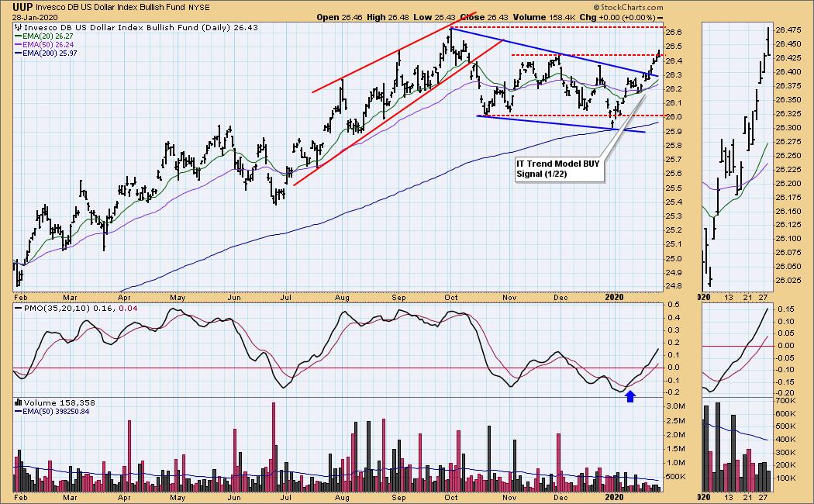Click the EMA(20) 26.27 legend label
The image size is (814, 504).
point(48,36)
